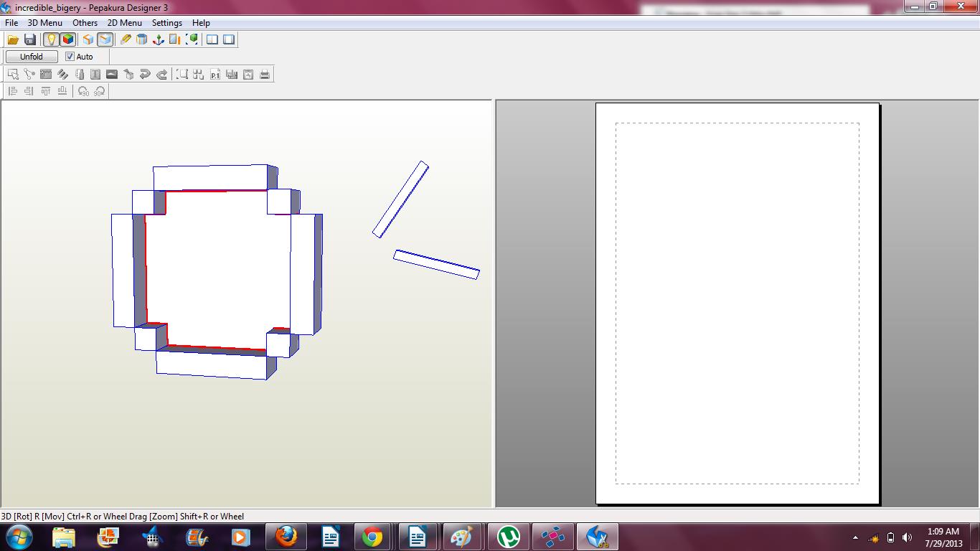Toggle the colored cube texture display button
Screen dimensions: 980x551
(68, 39)
